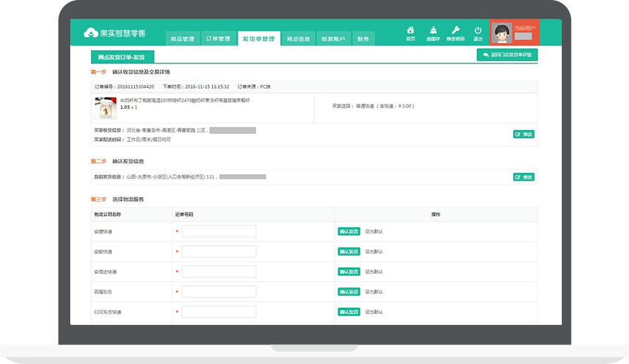This screenshot has height=364, width=629.
Task: Select the 网点信息 tab
Action: coord(299,39)
